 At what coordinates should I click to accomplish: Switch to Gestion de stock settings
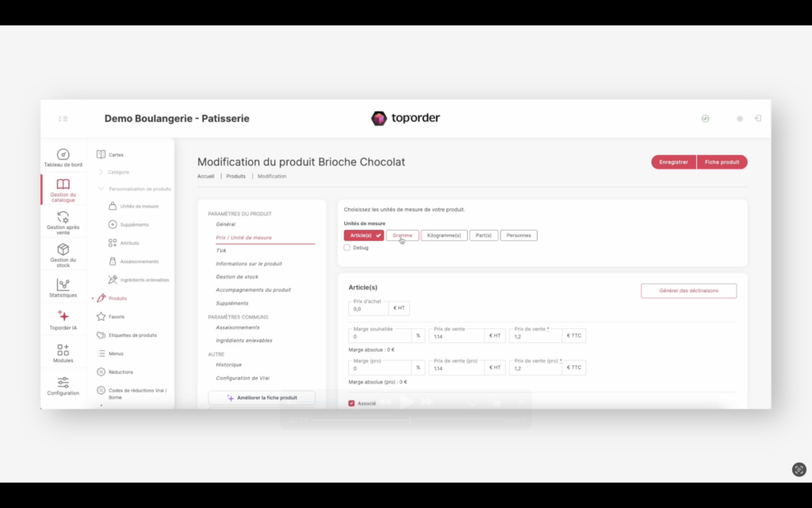237,277
